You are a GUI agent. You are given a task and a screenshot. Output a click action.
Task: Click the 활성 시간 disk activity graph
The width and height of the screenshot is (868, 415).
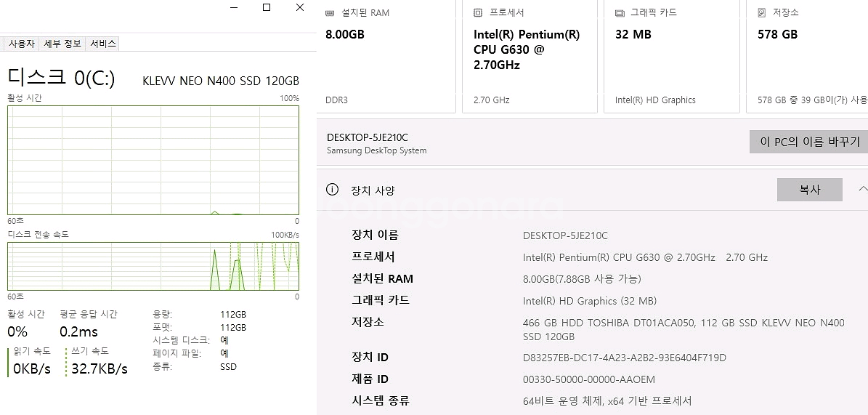coord(153,160)
